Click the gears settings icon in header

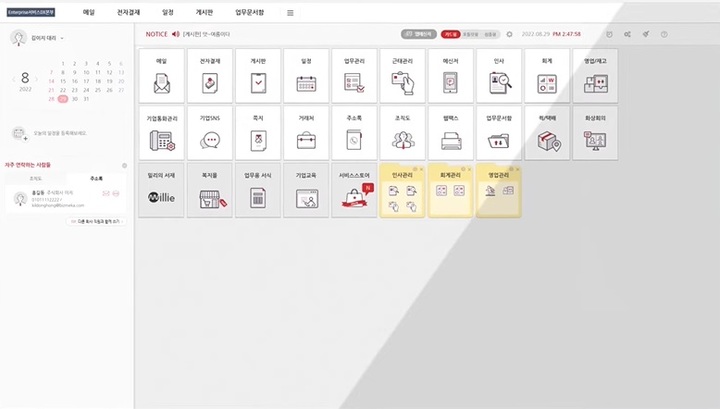[x=627, y=34]
